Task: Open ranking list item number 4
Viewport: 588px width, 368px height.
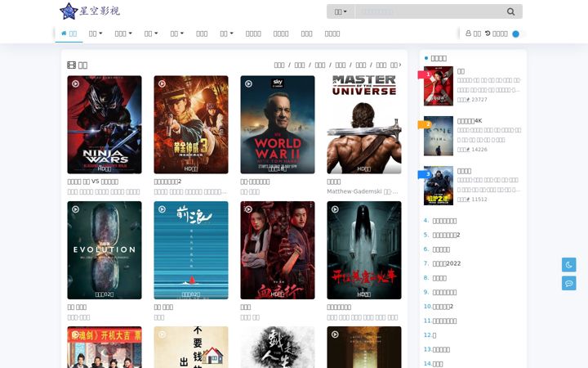Action: click(x=444, y=221)
